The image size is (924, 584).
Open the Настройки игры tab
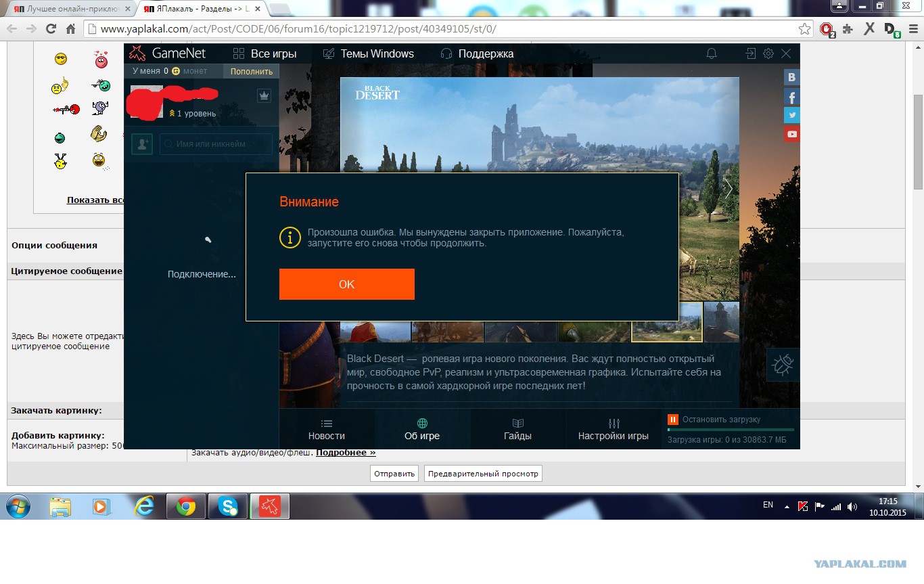coord(614,429)
